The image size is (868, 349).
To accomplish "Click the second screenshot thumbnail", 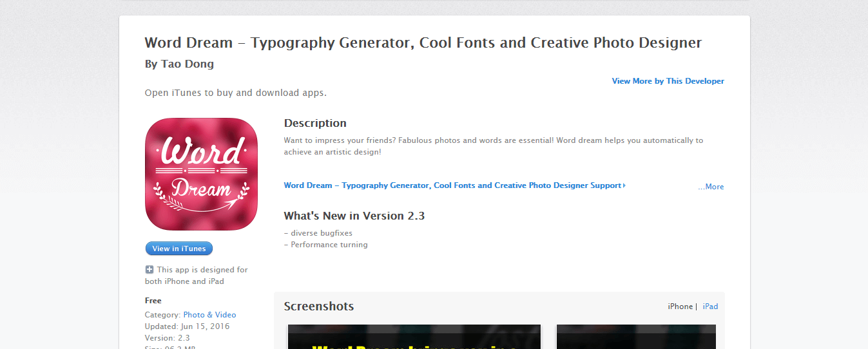I will [x=636, y=337].
